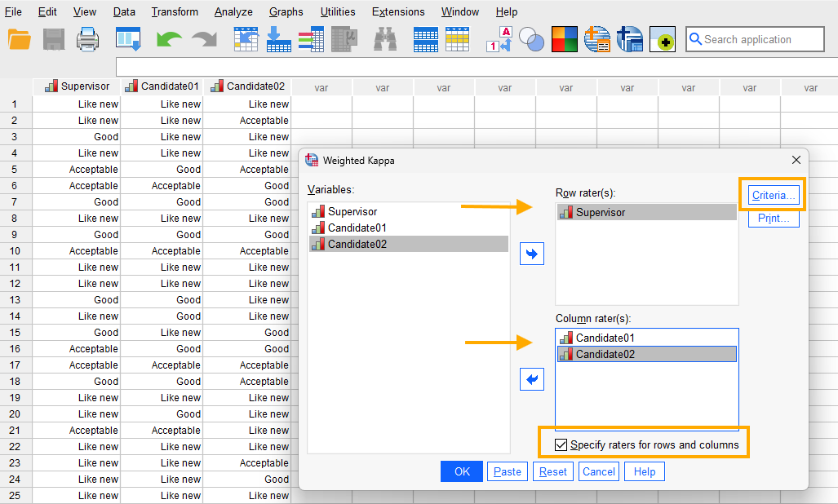
Task: Insert a new variable
Action: pos(457,38)
